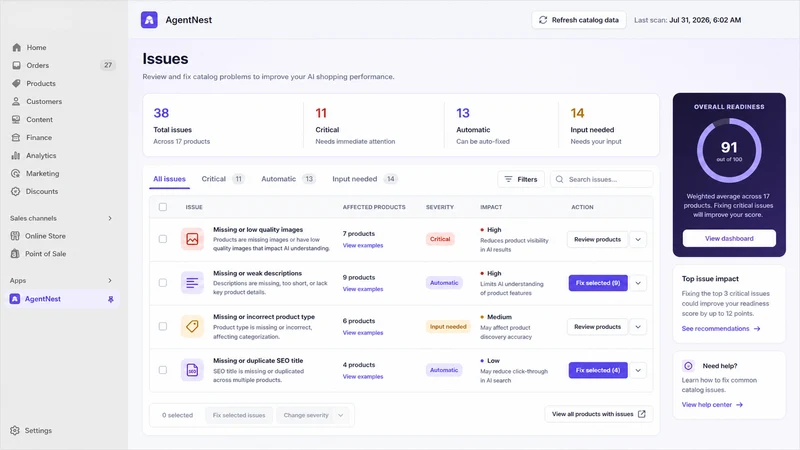Click the Settings gear icon
Image resolution: width=800 pixels, height=450 pixels.
tap(15, 431)
